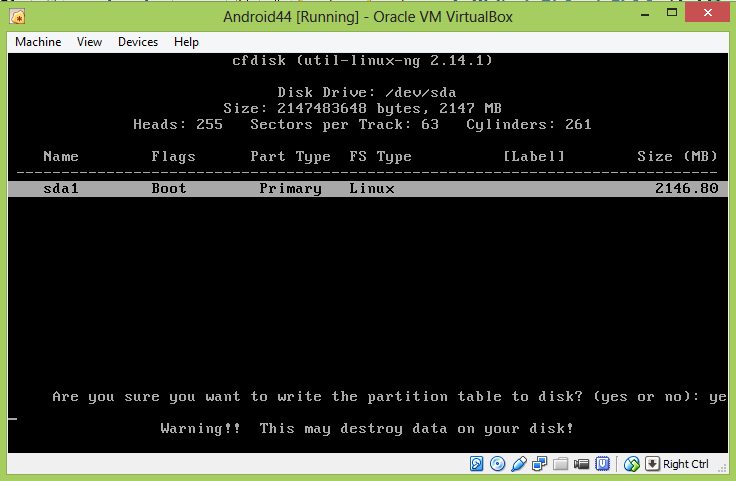The image size is (736, 481).
Task: Click the Sectors per Track: 63 text
Action: click(x=345, y=124)
